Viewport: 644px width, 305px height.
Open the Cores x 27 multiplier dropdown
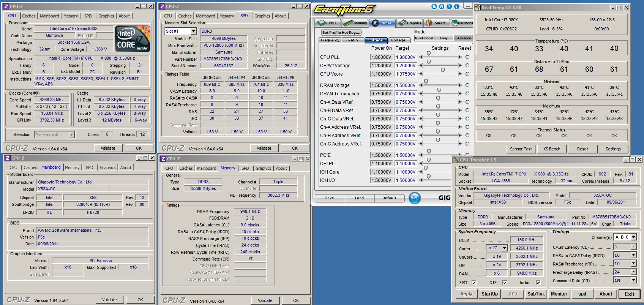(x=504, y=248)
